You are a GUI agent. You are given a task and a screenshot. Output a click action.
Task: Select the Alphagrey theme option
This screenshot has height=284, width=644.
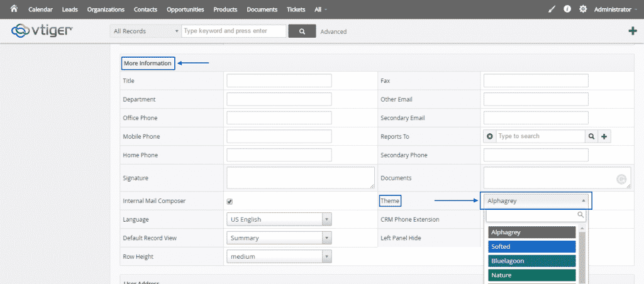click(532, 232)
